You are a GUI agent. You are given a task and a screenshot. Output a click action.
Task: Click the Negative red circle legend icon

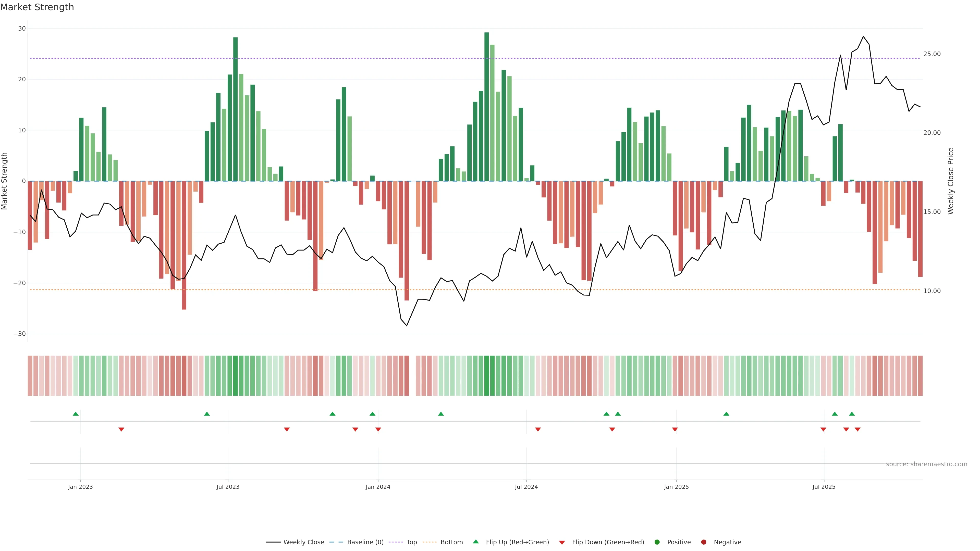pos(703,542)
